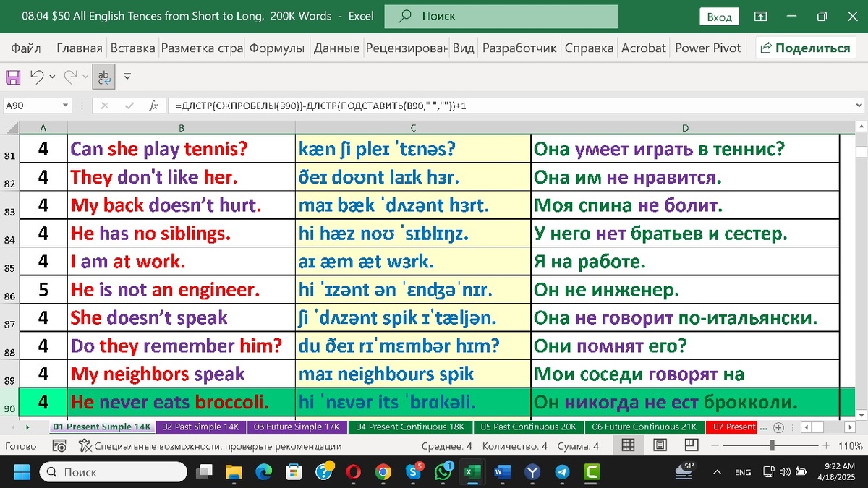The image size is (868, 488).
Task: Click cell 'du ðeɪ rɪˈmɛmbər hɪm?'
Action: click(x=413, y=346)
